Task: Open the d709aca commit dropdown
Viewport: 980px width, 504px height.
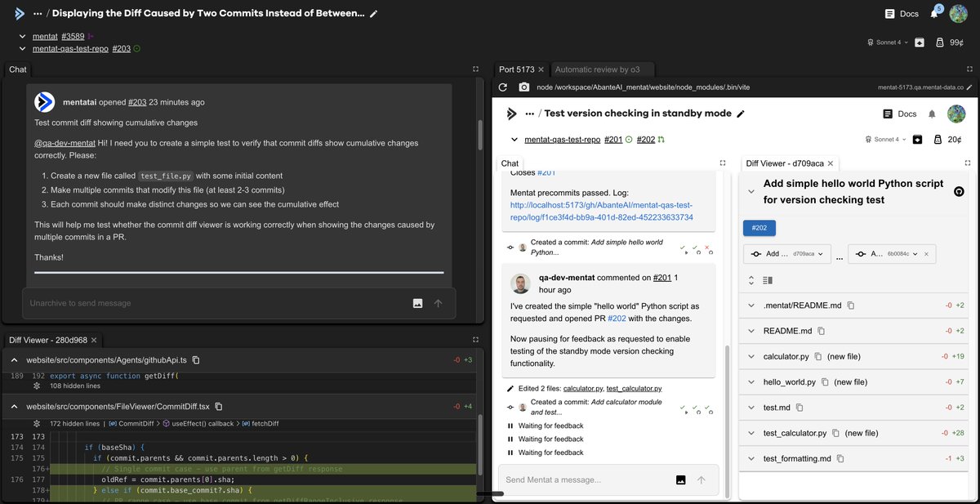Action: 787,254
